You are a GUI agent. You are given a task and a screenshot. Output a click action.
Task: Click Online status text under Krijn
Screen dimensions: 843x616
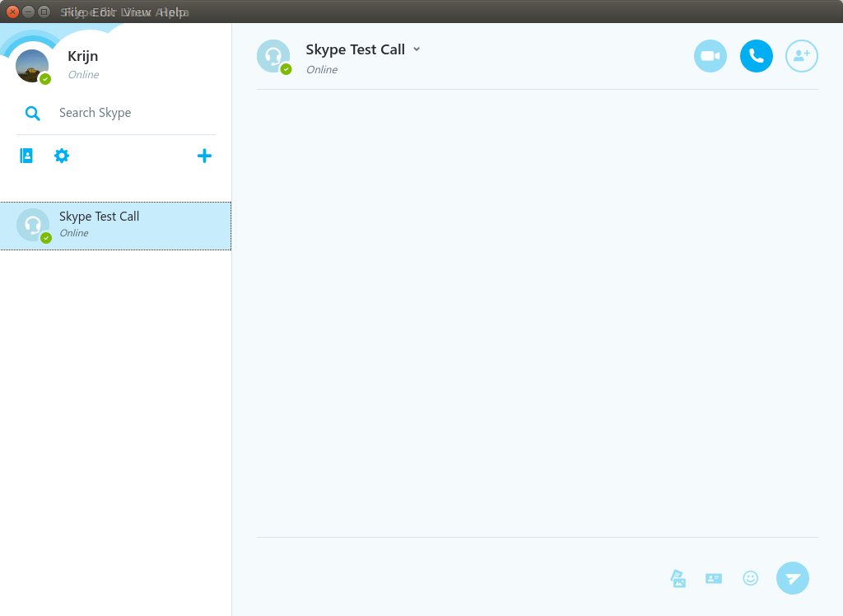pyautogui.click(x=83, y=75)
